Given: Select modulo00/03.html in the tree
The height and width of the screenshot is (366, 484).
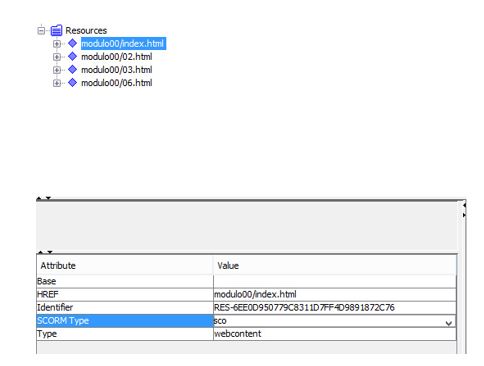Looking at the screenshot, I should [x=117, y=70].
